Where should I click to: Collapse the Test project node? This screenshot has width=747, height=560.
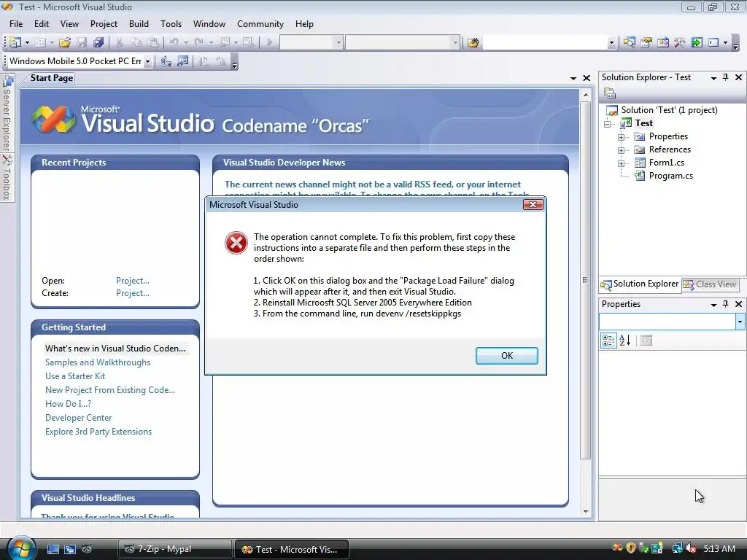point(608,124)
